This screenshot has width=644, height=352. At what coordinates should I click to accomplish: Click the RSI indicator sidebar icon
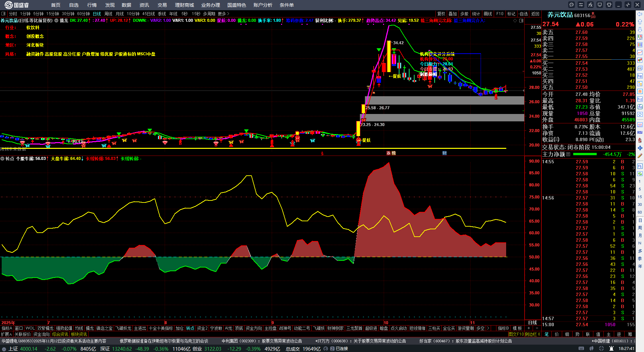pyautogui.click(x=640, y=132)
